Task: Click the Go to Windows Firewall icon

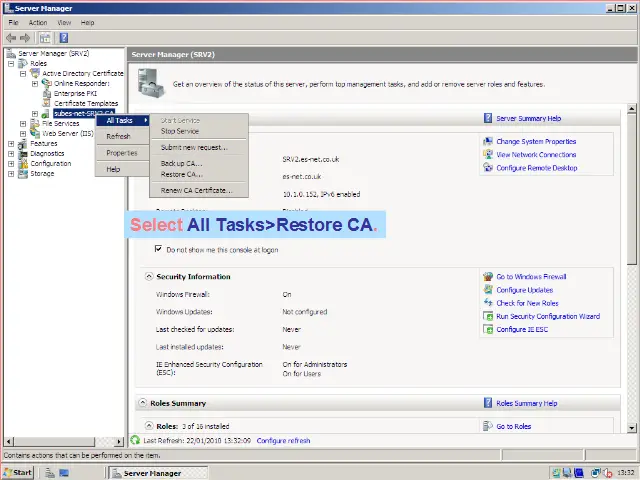Action: point(488,276)
